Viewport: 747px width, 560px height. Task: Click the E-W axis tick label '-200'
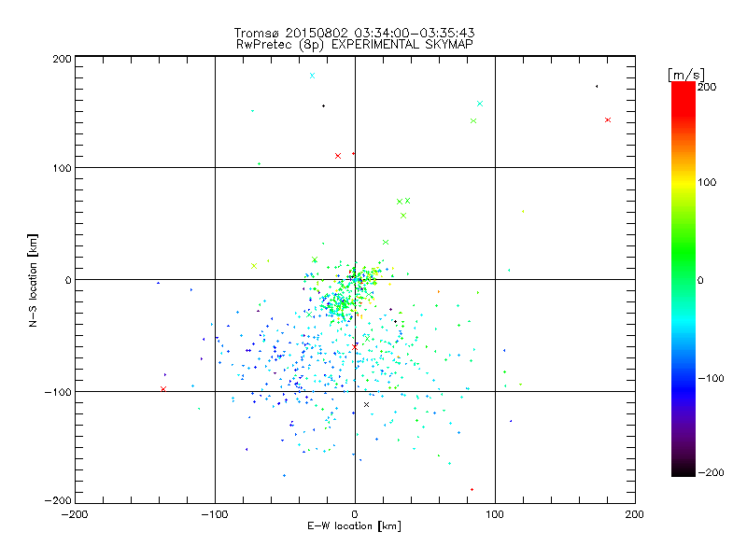[x=75, y=514]
